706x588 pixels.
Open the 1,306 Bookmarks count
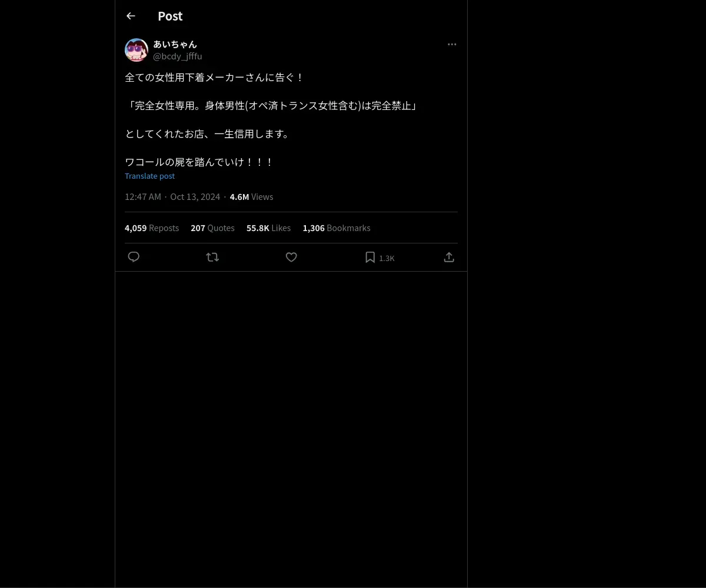click(x=337, y=228)
